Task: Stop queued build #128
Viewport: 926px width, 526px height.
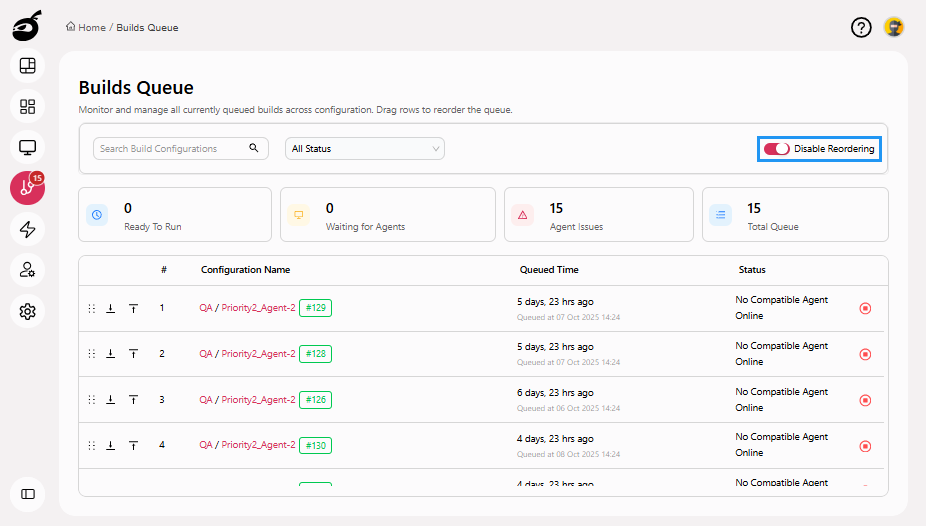Action: (865, 354)
